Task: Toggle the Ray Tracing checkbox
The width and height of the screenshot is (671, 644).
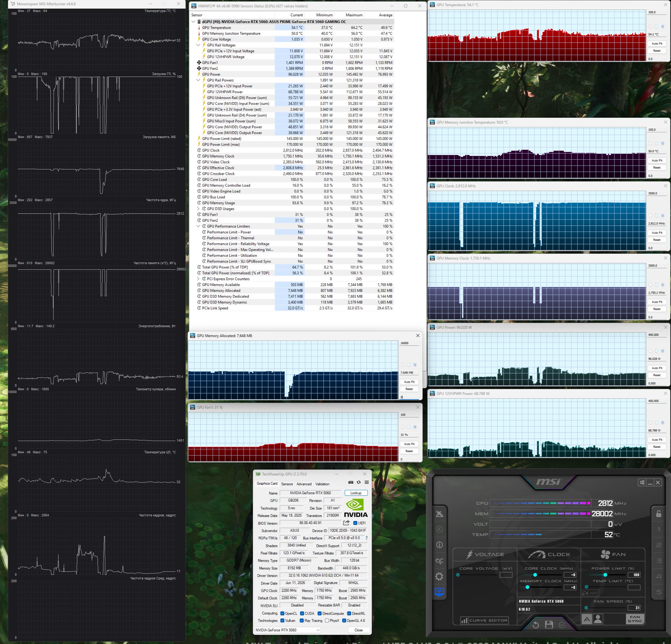Action: pyautogui.click(x=302, y=620)
